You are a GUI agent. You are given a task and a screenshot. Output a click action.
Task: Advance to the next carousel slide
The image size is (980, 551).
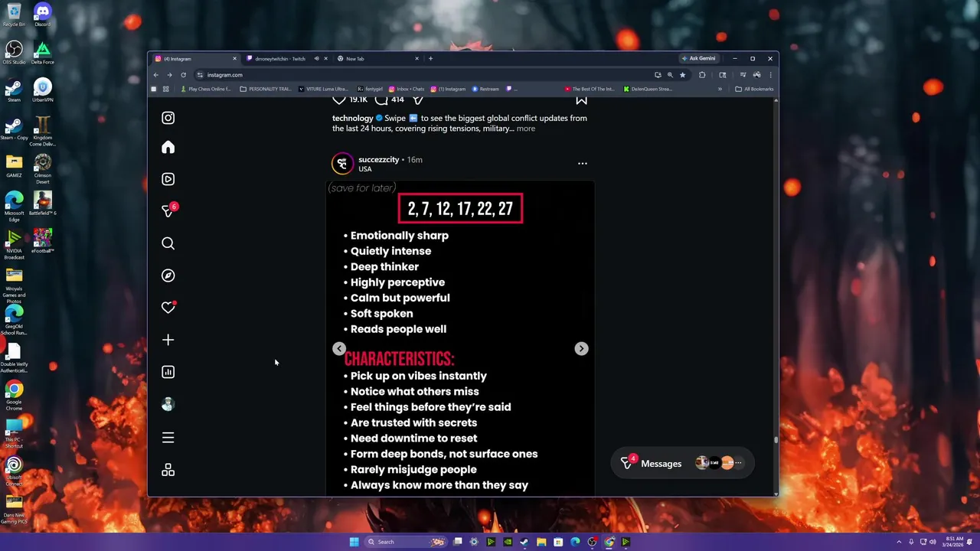[581, 348]
